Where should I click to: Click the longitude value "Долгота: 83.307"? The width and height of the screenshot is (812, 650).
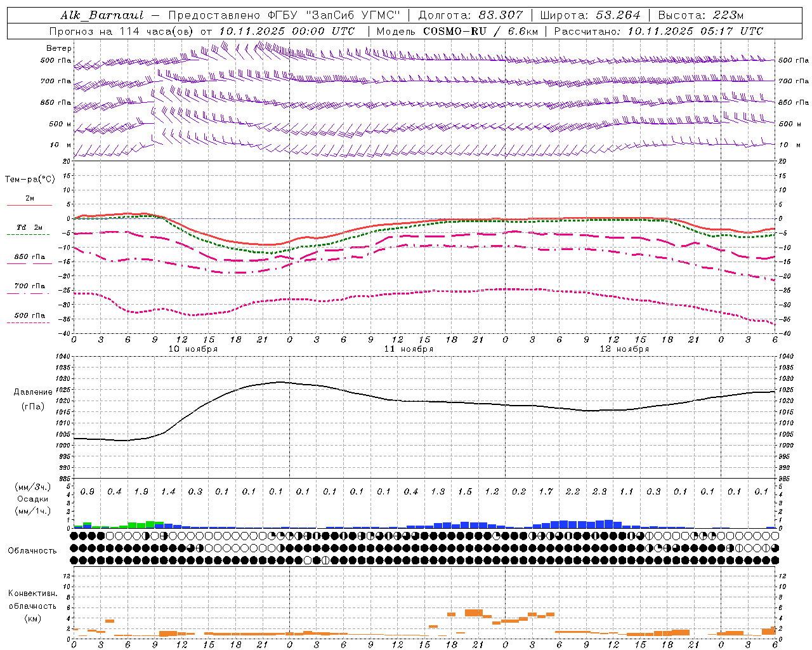coord(471,15)
